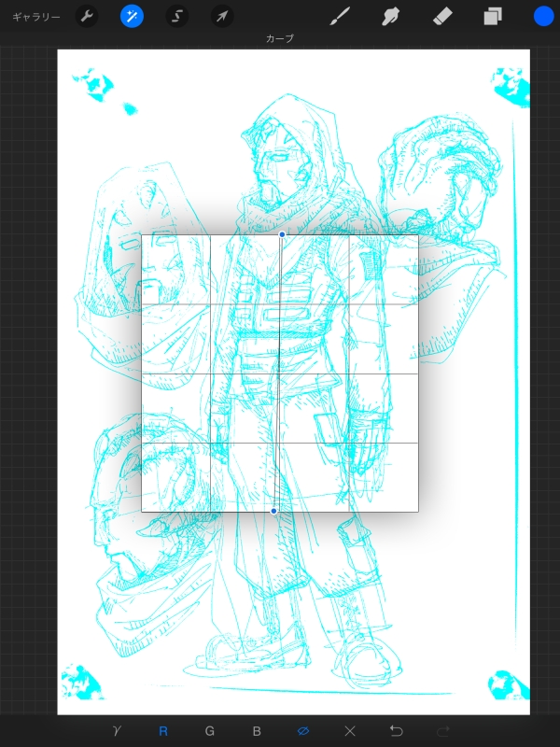Open the Adjustments magic wand menu
This screenshot has height=747, width=560.
132,17
